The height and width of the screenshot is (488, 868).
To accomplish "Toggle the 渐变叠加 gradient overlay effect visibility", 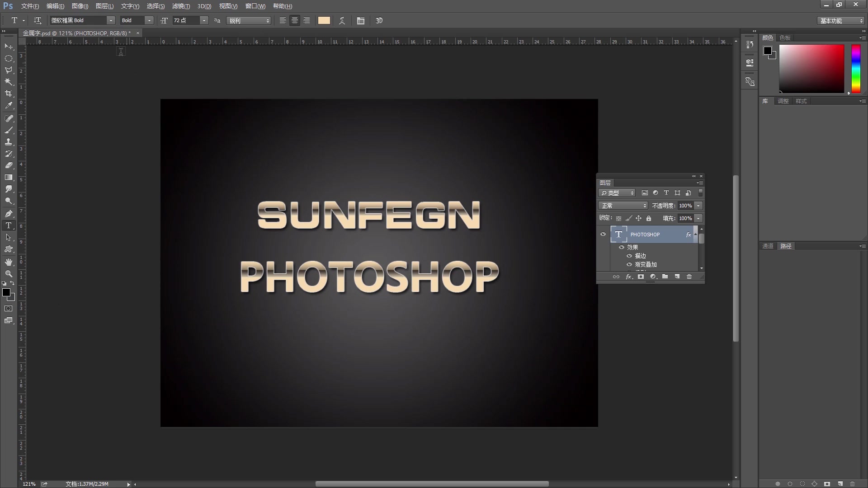I will click(629, 264).
